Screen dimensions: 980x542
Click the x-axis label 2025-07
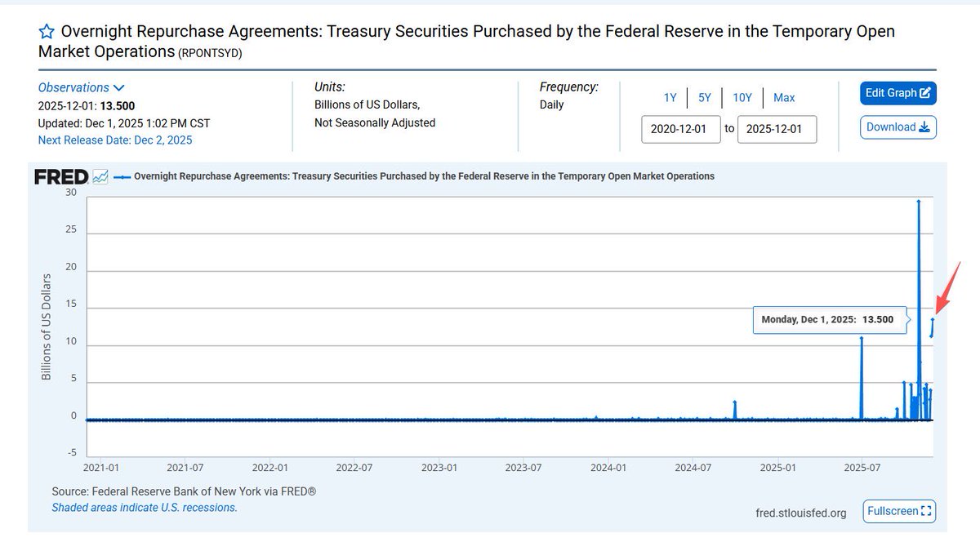click(x=862, y=468)
